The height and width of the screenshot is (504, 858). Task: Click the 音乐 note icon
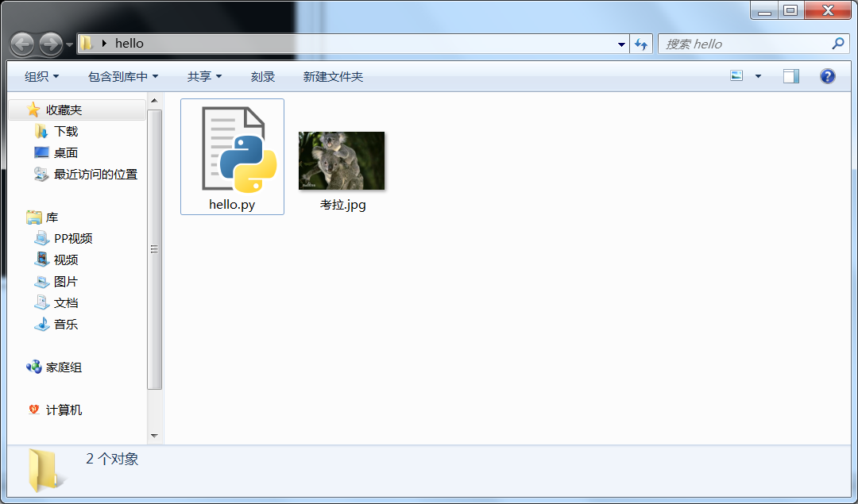[x=41, y=324]
